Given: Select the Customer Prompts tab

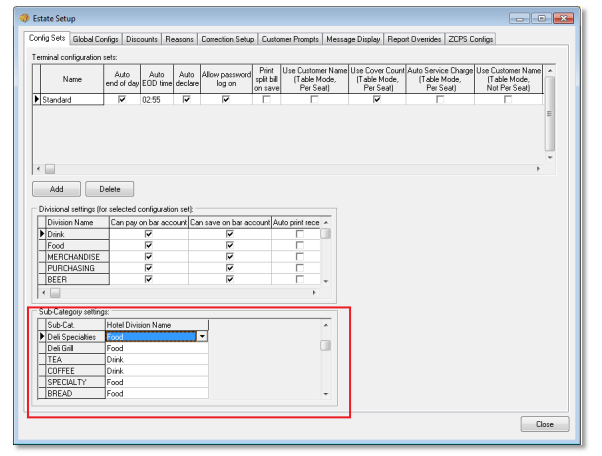Looking at the screenshot, I should pyautogui.click(x=291, y=39).
